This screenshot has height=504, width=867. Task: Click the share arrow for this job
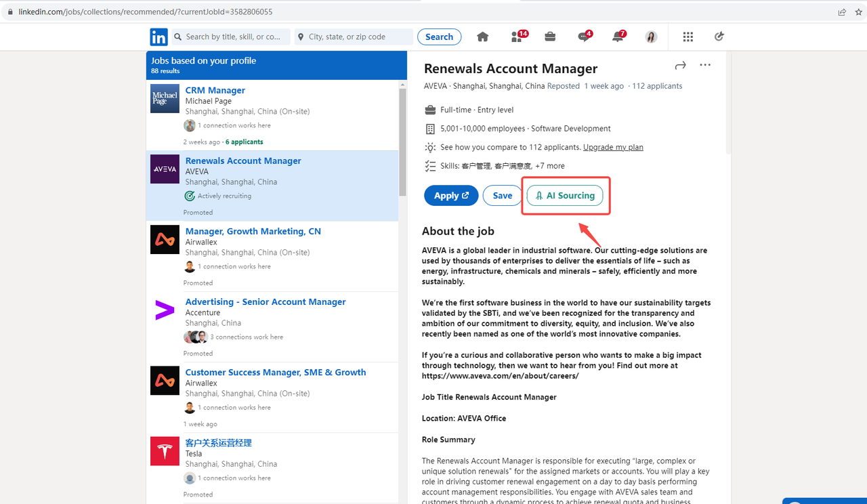coord(680,66)
